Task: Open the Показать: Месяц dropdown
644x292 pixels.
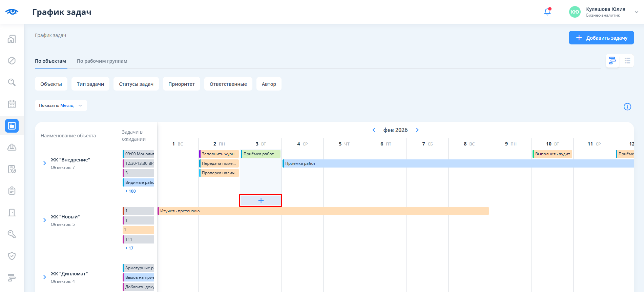Action: coord(61,105)
